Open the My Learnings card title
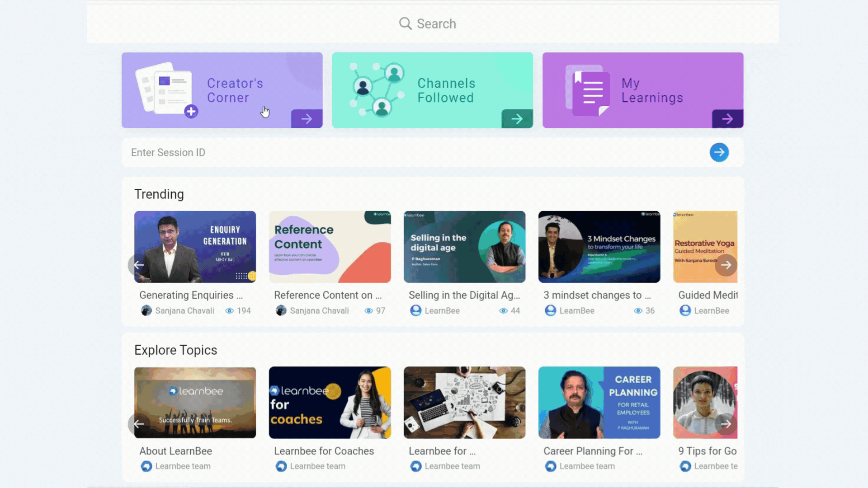 [652, 90]
